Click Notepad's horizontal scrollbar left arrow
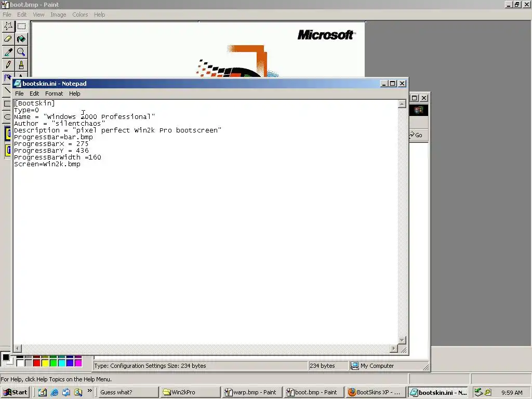The width and height of the screenshot is (532, 399). [x=18, y=349]
